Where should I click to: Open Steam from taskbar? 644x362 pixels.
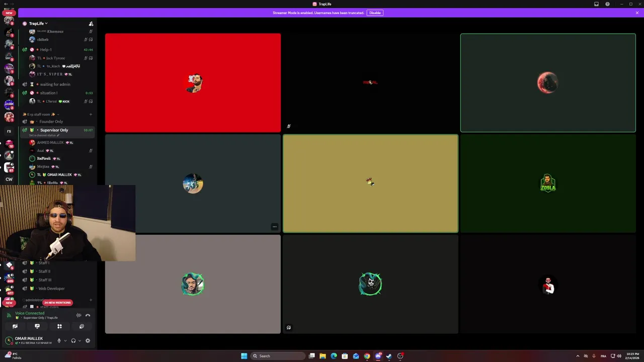(x=389, y=356)
